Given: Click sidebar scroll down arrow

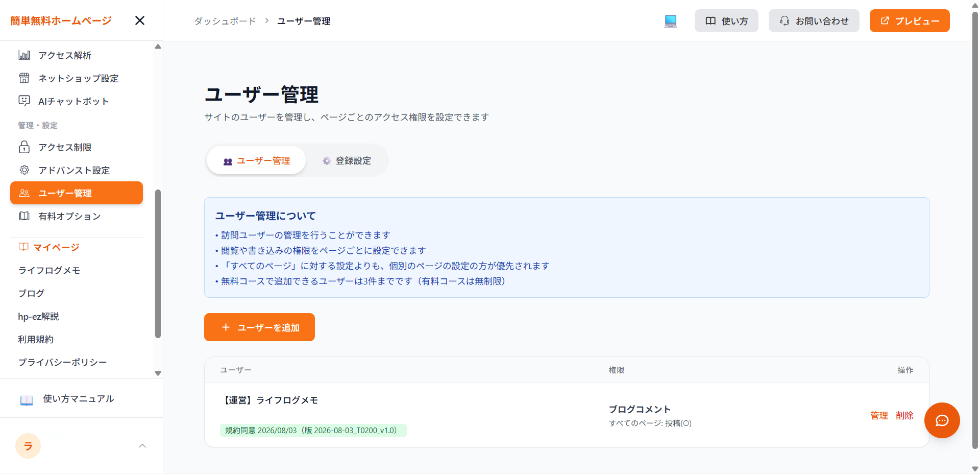Looking at the screenshot, I should [158, 373].
